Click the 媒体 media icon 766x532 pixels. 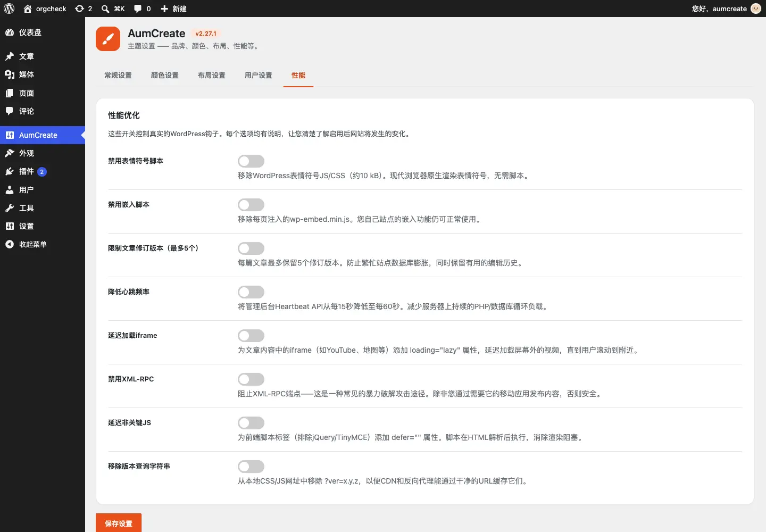[10, 74]
